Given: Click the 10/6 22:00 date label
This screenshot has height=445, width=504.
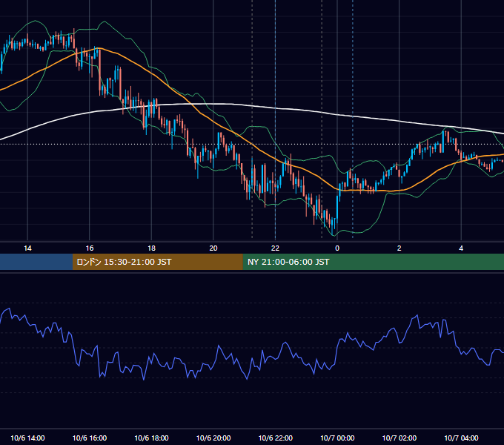Looking at the screenshot, I should click(276, 438).
